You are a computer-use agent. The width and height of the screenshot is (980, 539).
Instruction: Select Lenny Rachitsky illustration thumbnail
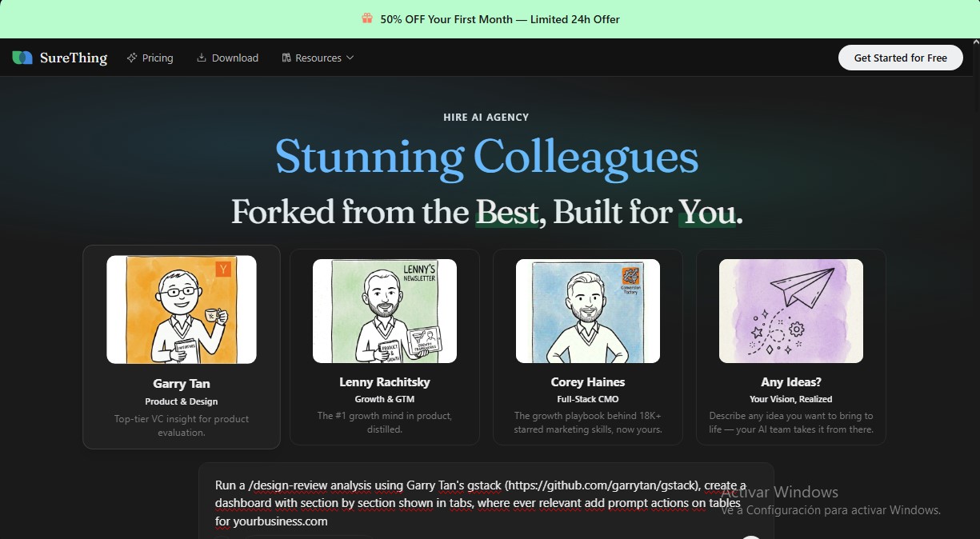385,310
